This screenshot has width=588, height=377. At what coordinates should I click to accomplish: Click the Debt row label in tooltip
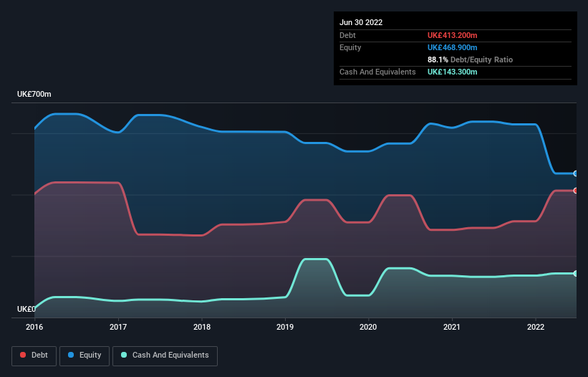347,35
